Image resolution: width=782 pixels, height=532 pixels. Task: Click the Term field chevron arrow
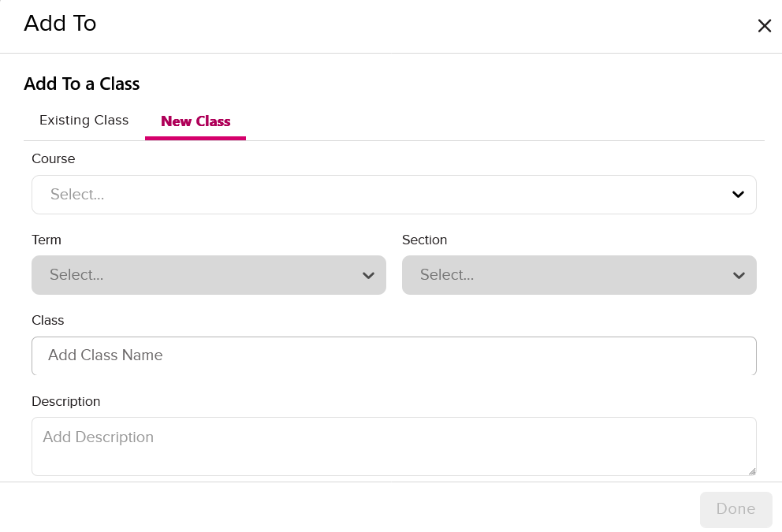pos(368,275)
